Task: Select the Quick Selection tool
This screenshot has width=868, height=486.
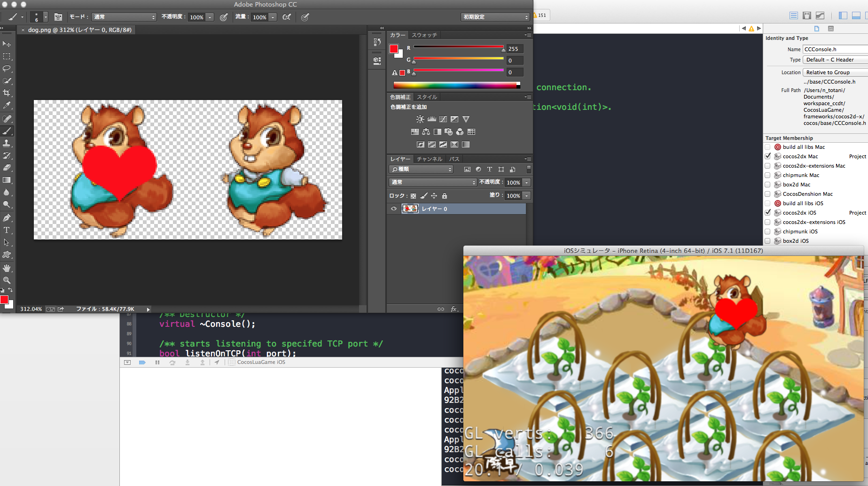Action: click(x=7, y=81)
